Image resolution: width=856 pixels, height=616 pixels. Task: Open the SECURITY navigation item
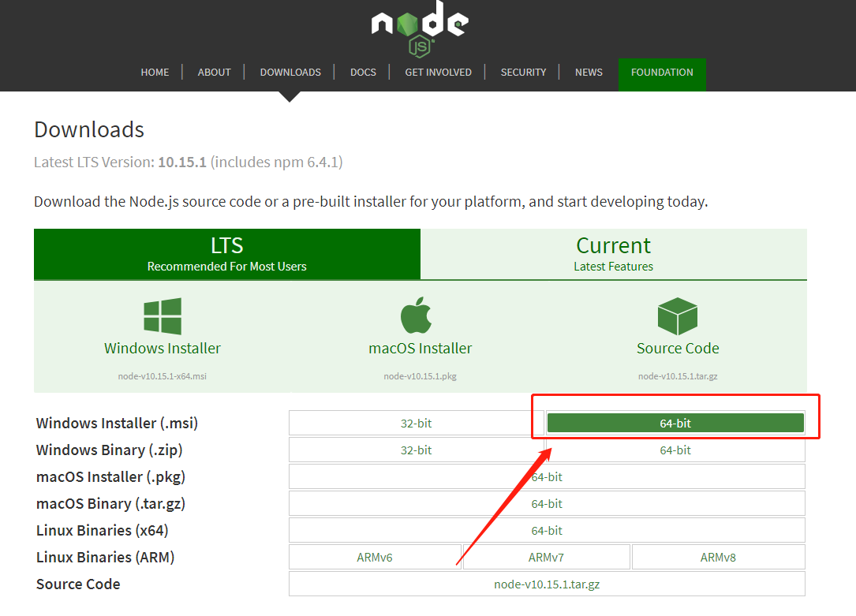point(524,72)
